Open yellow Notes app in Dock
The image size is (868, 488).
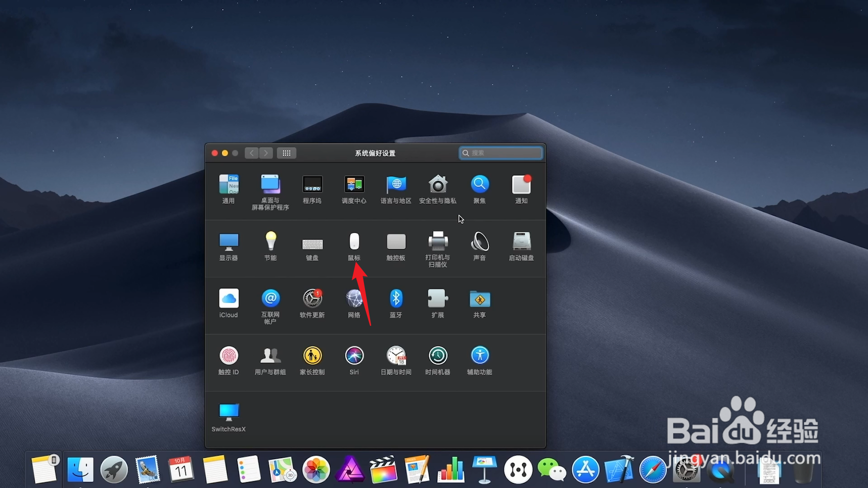[215, 470]
